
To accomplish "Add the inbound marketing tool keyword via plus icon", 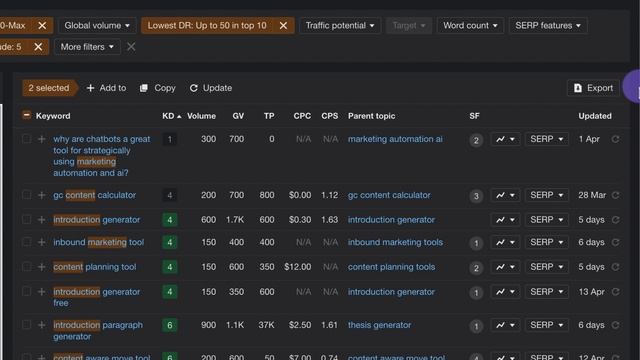I will pyautogui.click(x=41, y=242).
